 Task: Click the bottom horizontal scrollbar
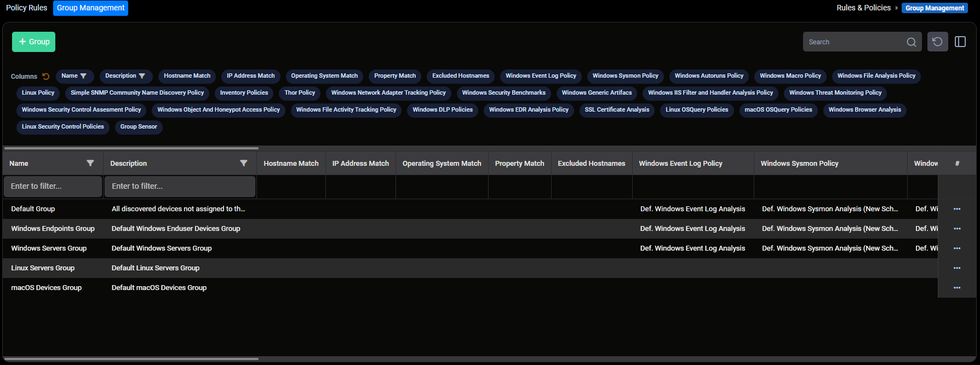click(x=131, y=359)
